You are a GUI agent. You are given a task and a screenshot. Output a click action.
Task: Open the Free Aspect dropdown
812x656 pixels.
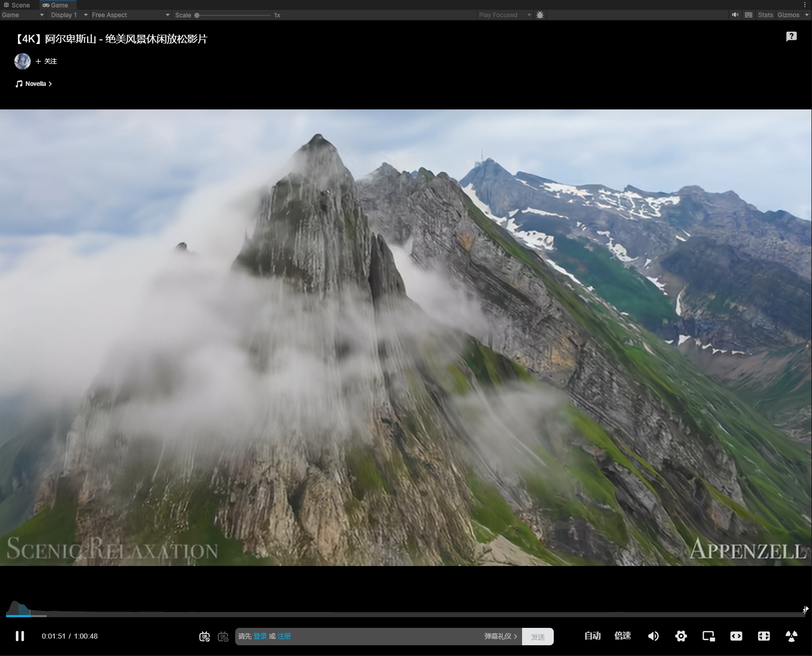[130, 15]
